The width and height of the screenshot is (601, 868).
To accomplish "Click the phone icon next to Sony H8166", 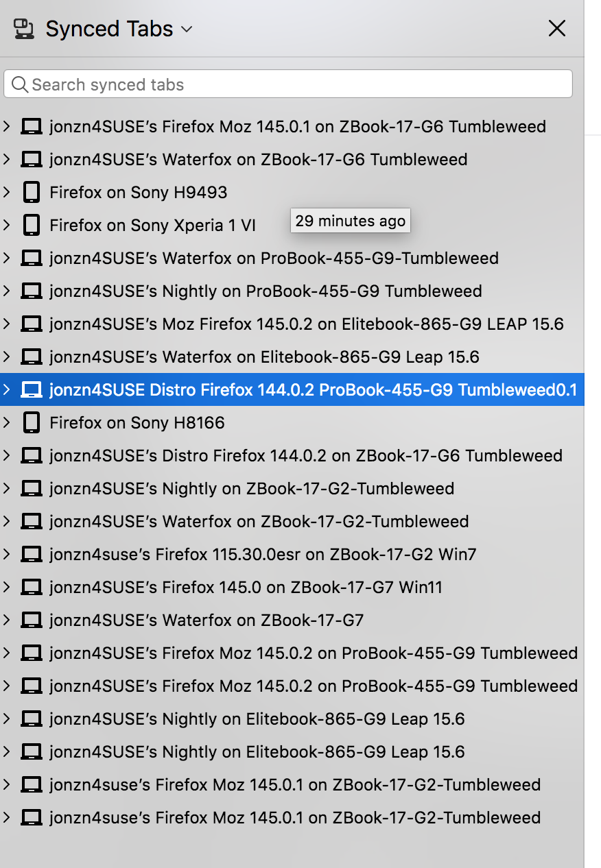I will click(x=31, y=423).
